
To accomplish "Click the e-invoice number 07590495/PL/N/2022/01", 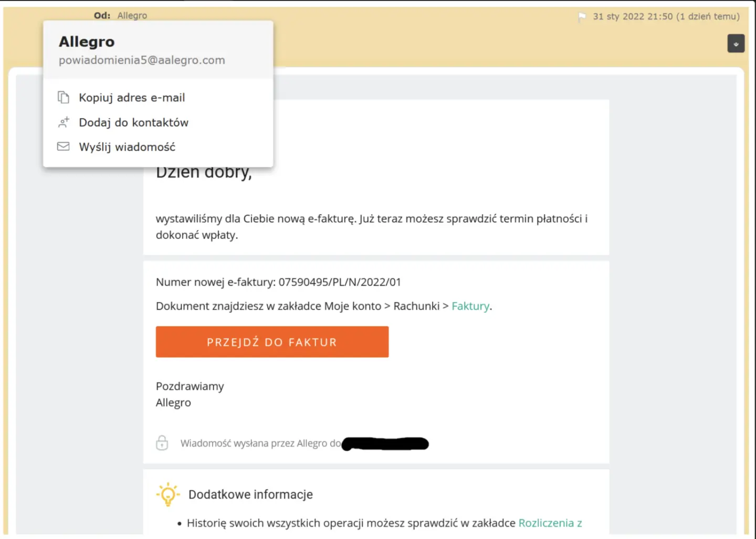I will tap(340, 282).
